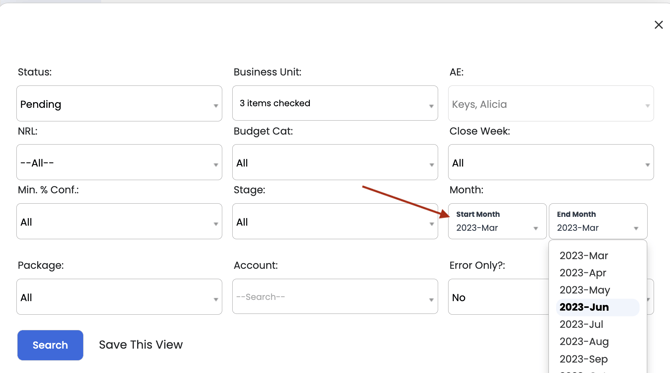Collapse the End Month dropdown arrow

pos(636,229)
